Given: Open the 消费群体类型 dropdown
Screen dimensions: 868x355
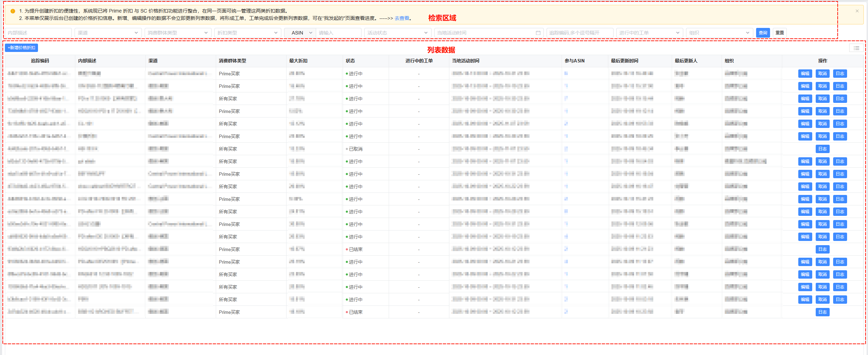Looking at the screenshot, I should [x=178, y=33].
